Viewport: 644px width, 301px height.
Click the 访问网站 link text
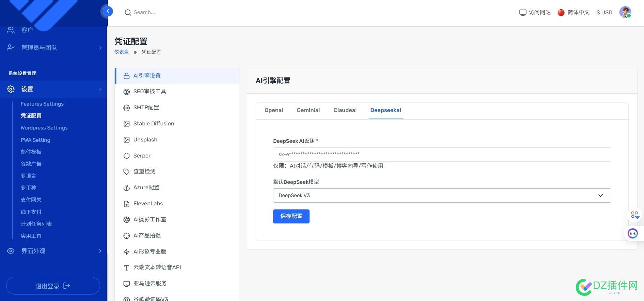click(540, 13)
